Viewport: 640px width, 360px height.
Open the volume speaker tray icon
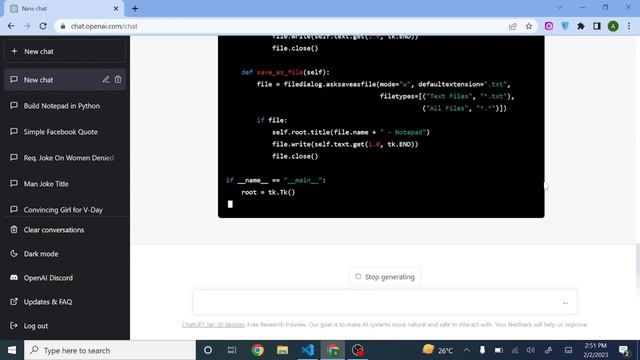click(531, 350)
